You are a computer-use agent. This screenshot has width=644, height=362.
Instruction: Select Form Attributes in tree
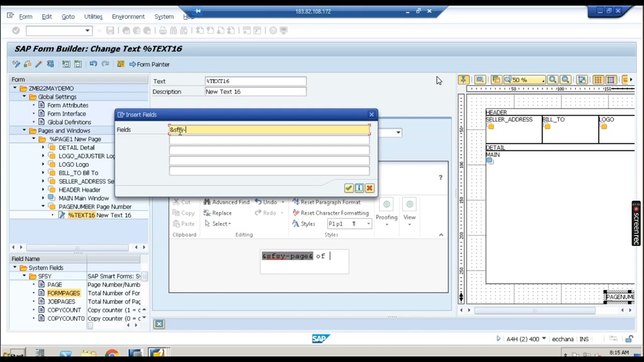pyautogui.click(x=67, y=106)
